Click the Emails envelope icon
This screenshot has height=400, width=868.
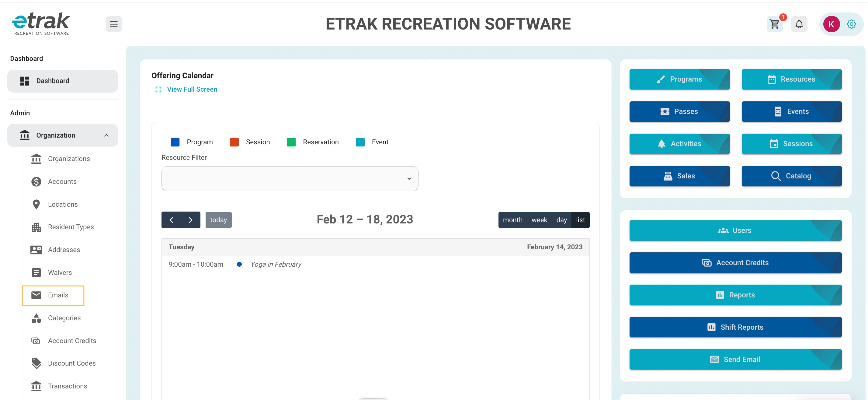point(36,295)
